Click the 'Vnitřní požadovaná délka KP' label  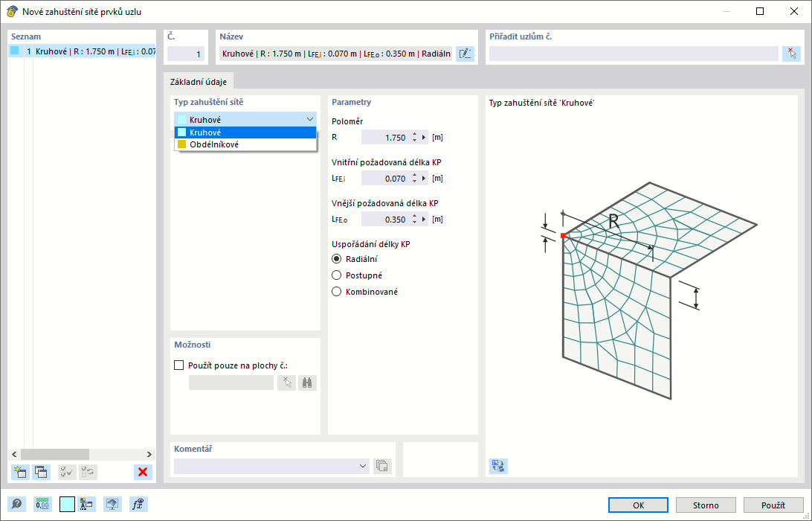(x=387, y=162)
